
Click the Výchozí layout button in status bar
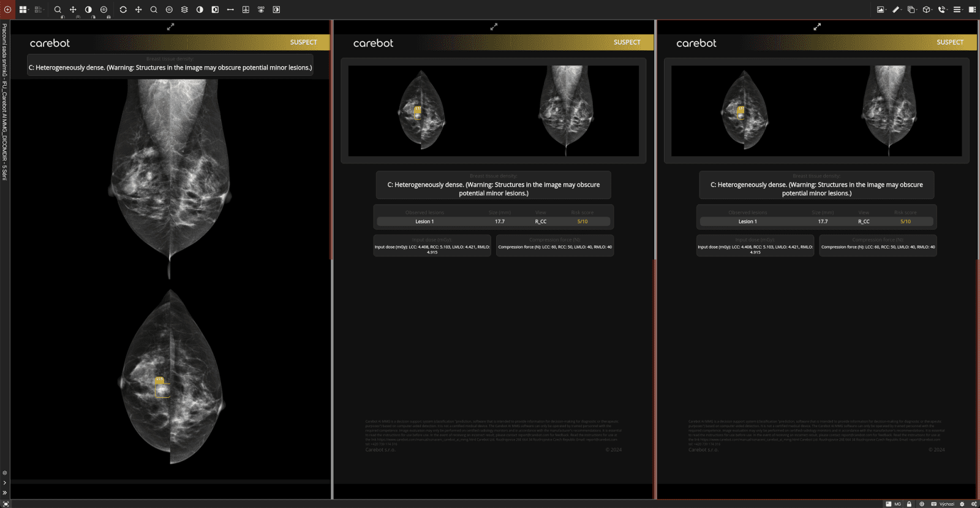(943, 504)
